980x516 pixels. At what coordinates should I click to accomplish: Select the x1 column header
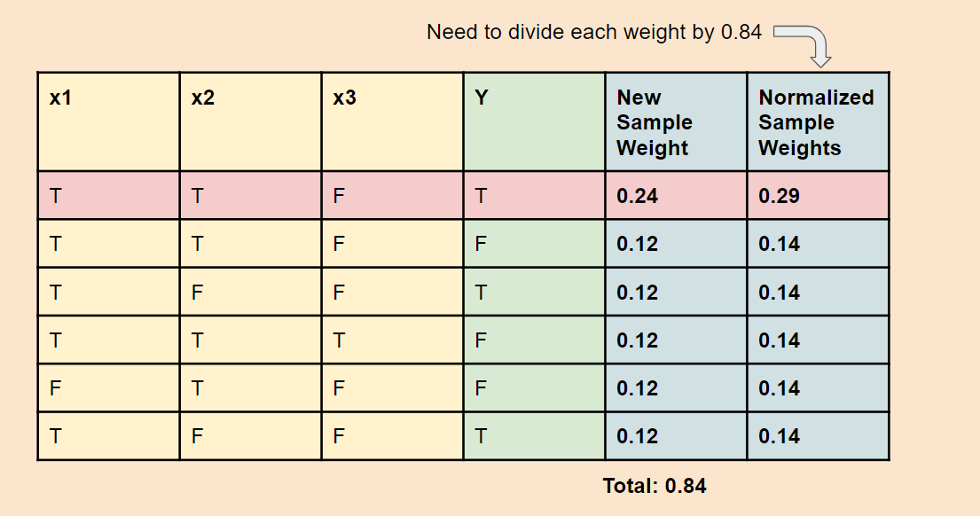point(108,121)
